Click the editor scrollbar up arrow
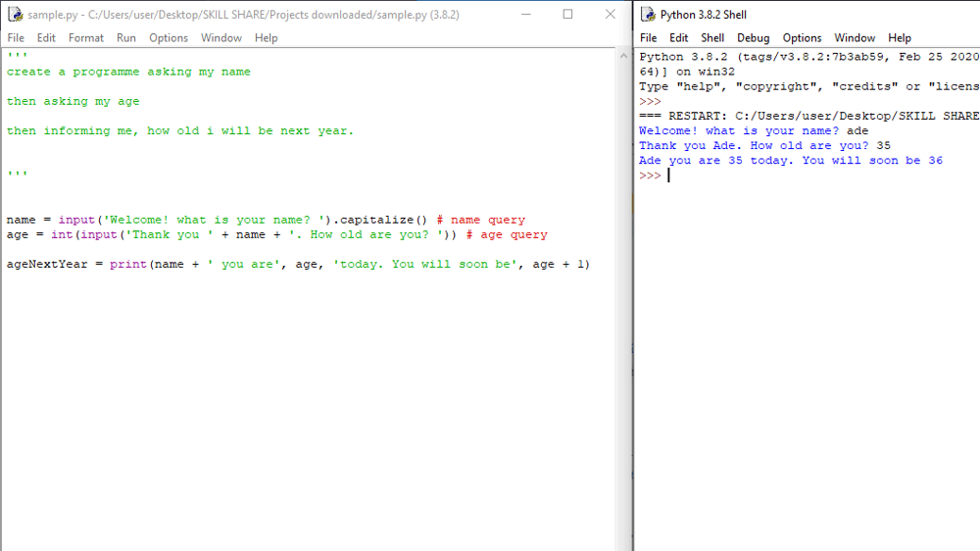980x551 pixels. point(623,56)
